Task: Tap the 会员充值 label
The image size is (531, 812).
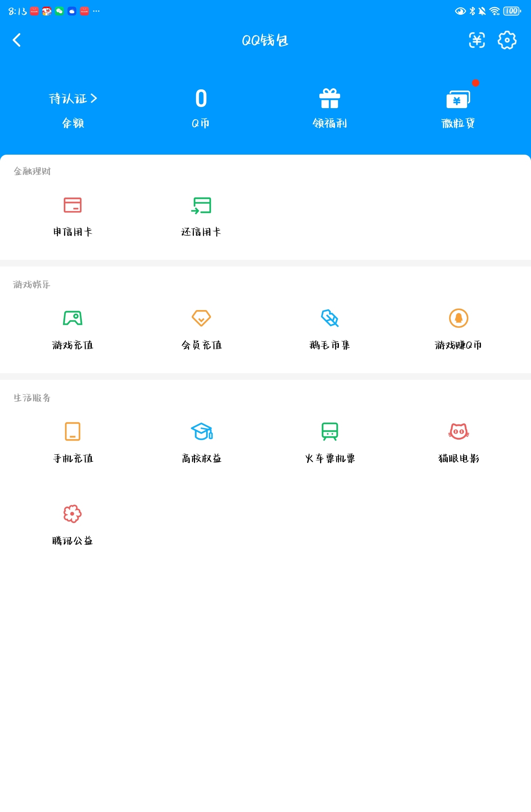Action: pos(201,345)
